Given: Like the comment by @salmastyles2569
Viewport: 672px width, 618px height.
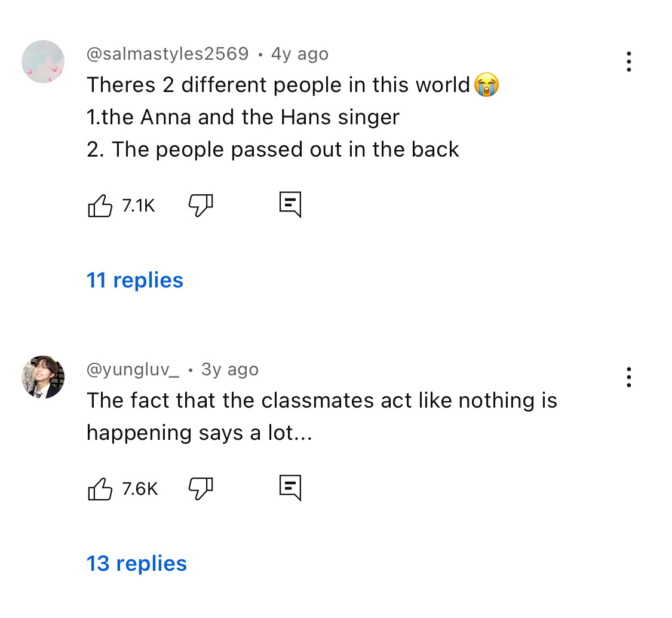Looking at the screenshot, I should (100, 206).
